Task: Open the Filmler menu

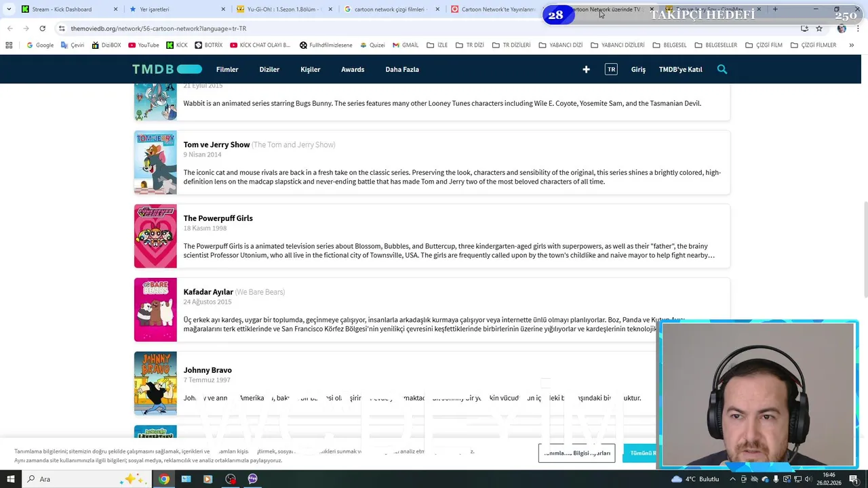Action: (x=227, y=69)
